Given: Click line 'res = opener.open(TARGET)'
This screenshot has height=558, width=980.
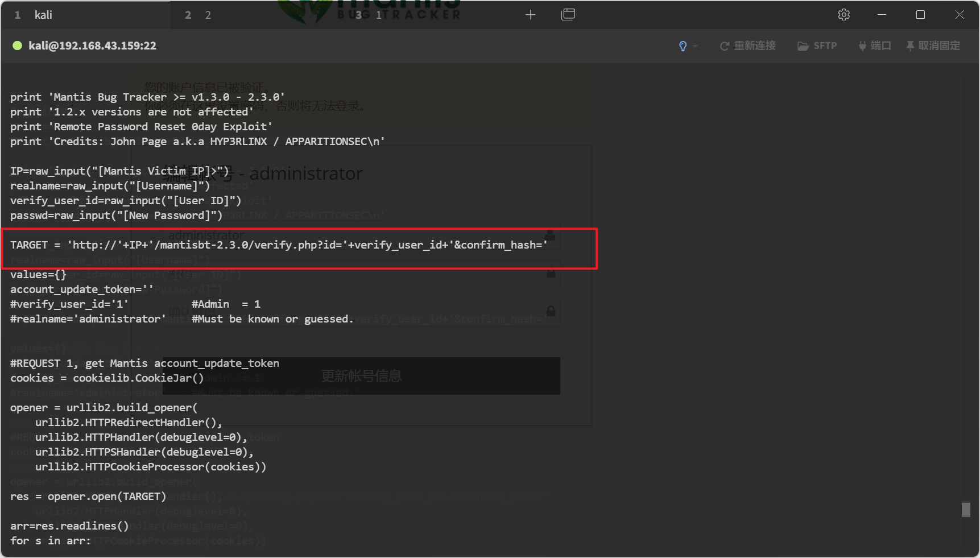Looking at the screenshot, I should 88,497.
